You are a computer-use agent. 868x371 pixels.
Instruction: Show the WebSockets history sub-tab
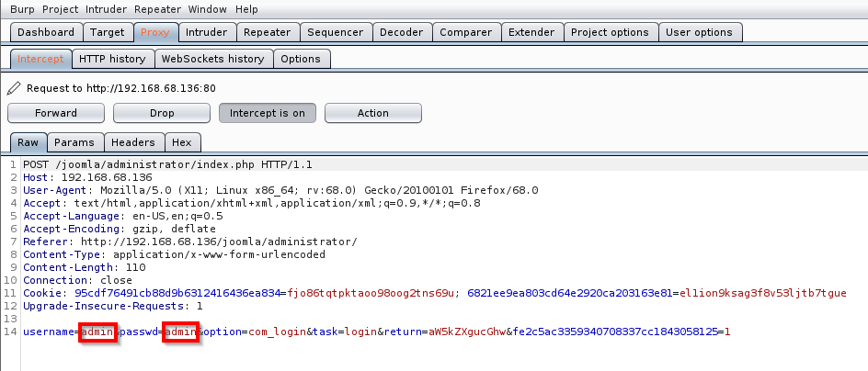click(213, 59)
